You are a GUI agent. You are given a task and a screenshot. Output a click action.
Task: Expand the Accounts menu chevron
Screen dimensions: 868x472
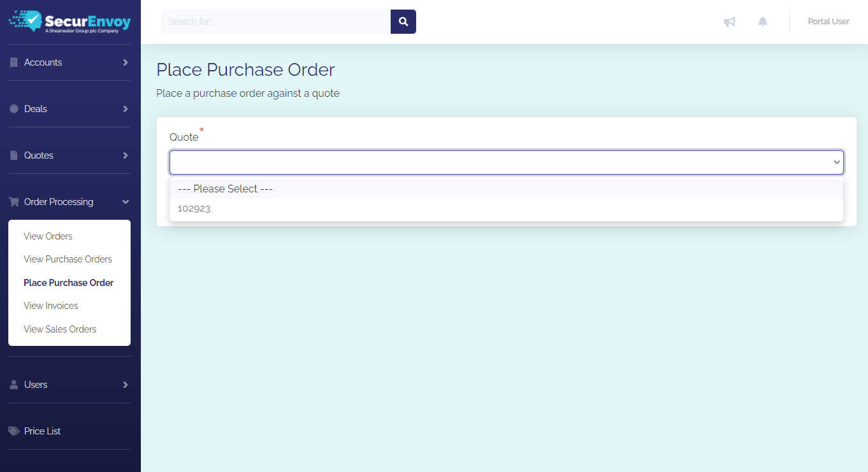coord(126,62)
